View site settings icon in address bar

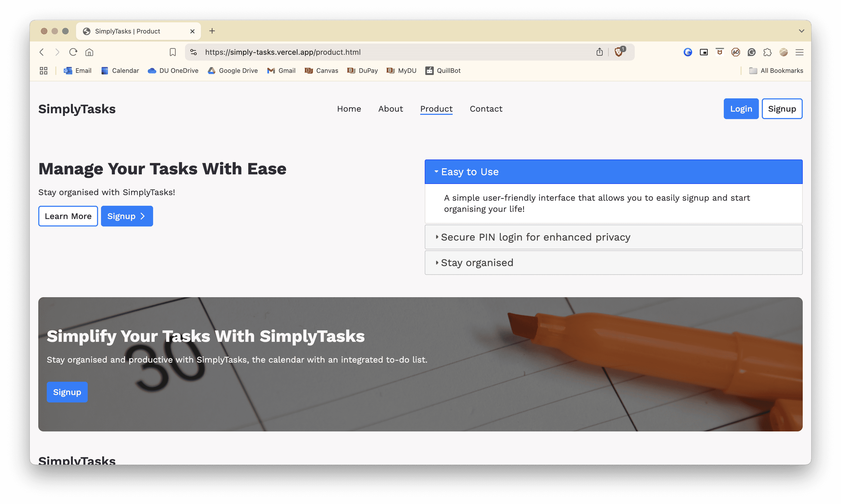click(x=194, y=52)
